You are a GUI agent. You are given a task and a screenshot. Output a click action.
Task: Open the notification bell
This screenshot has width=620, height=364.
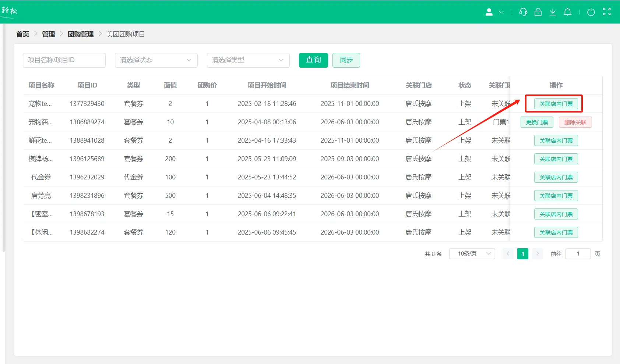pyautogui.click(x=568, y=12)
